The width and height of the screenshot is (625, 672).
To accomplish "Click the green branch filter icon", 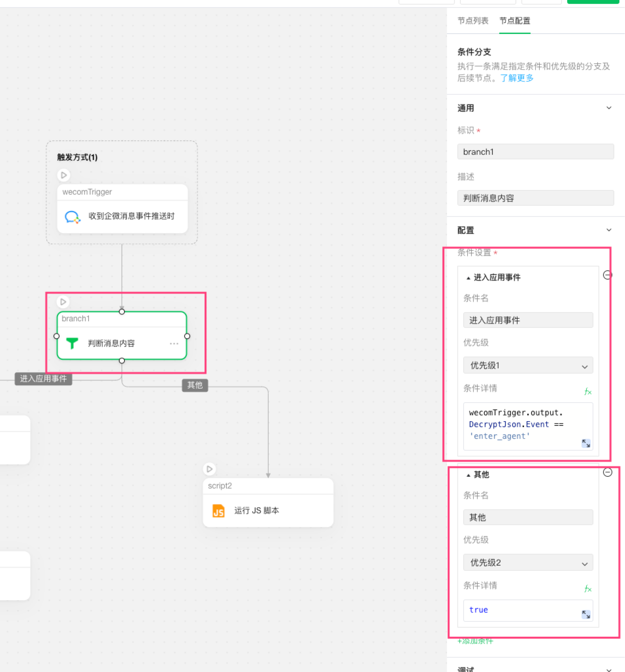I will (72, 343).
